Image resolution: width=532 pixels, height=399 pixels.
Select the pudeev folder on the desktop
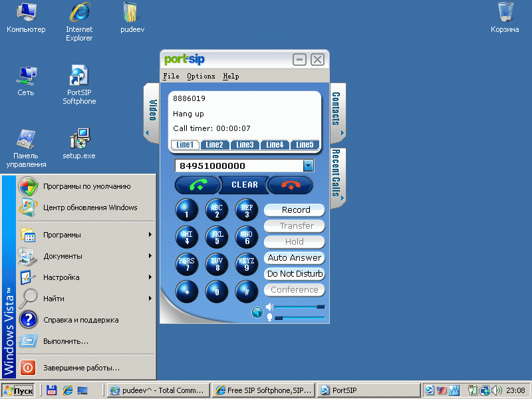click(132, 18)
